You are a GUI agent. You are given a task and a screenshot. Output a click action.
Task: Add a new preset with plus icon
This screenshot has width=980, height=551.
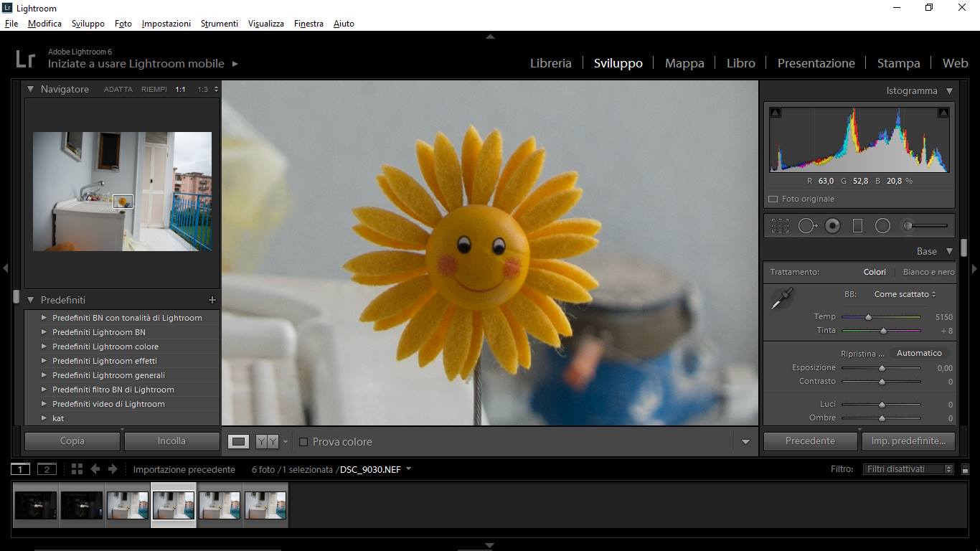click(x=212, y=300)
